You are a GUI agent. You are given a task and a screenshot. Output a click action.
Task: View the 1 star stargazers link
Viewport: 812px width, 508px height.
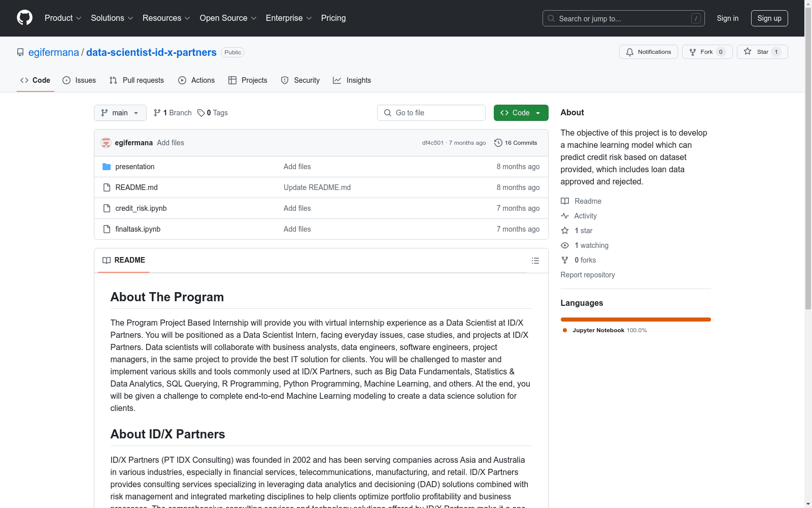577,231
